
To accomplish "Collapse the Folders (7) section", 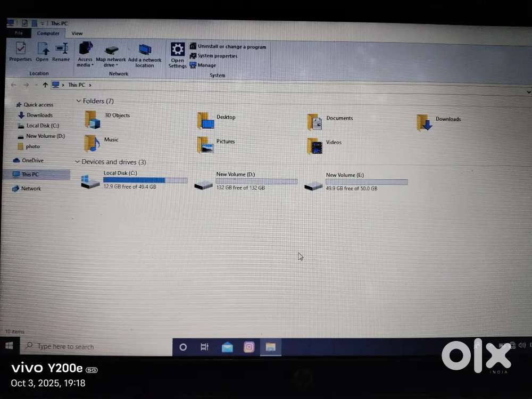I will [79, 101].
